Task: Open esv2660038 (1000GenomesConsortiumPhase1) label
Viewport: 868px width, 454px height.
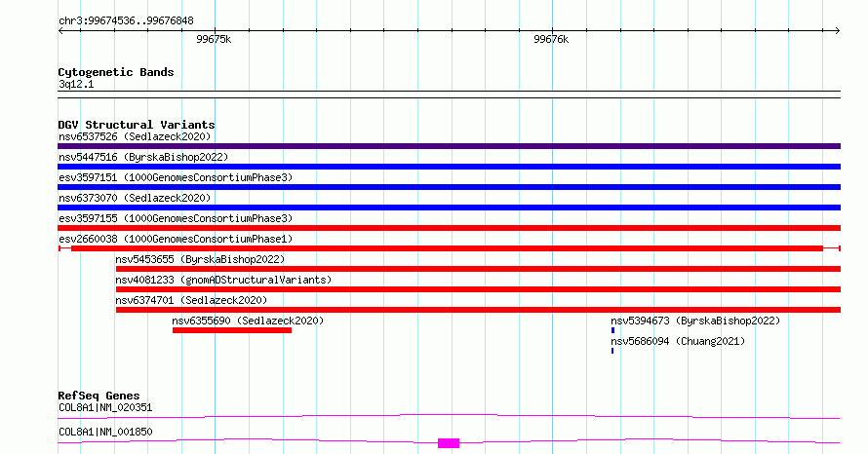Action: [176, 239]
